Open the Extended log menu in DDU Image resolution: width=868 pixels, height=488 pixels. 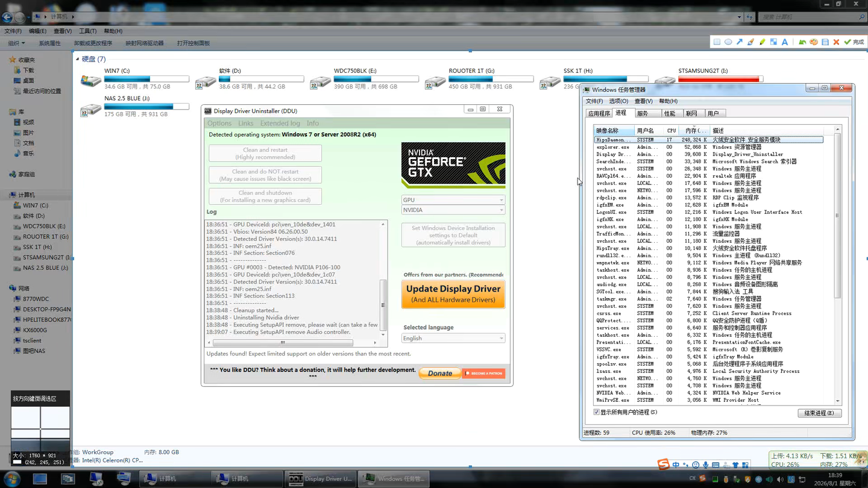point(280,124)
